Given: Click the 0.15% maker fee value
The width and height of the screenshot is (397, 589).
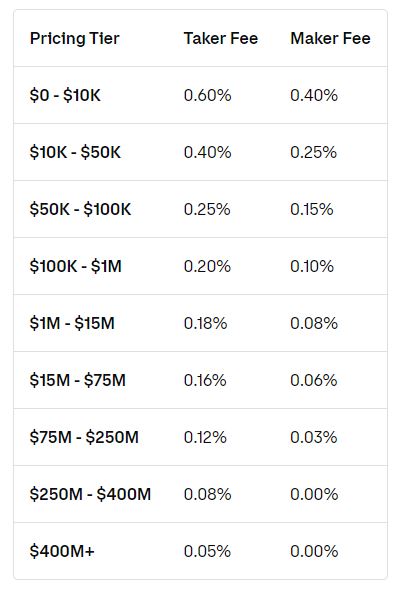Looking at the screenshot, I should (x=311, y=210).
